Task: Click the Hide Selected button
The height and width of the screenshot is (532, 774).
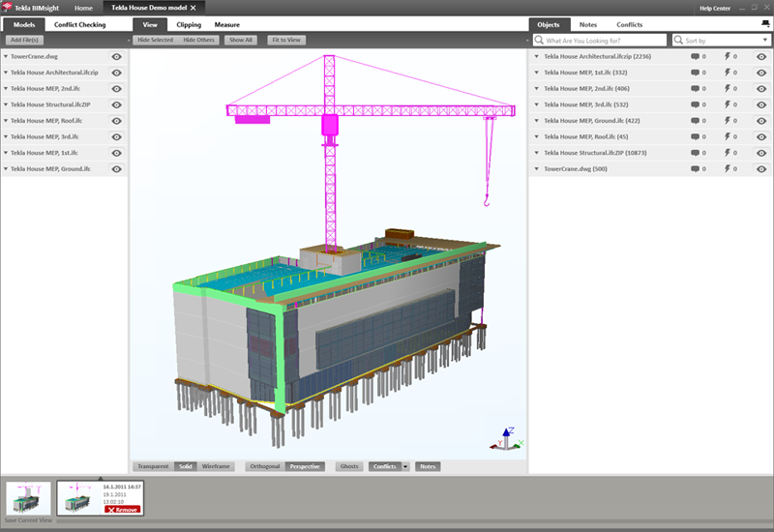Action: pos(155,40)
